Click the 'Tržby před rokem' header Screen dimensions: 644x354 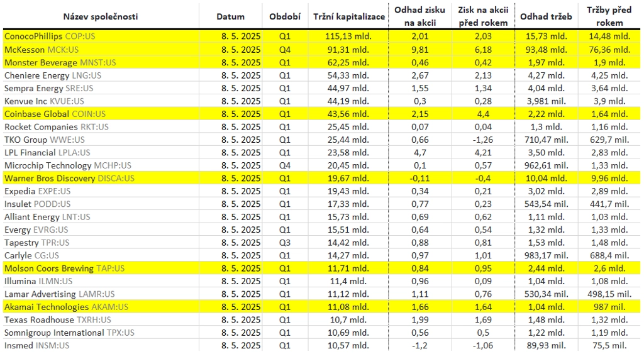pyautogui.click(x=609, y=16)
